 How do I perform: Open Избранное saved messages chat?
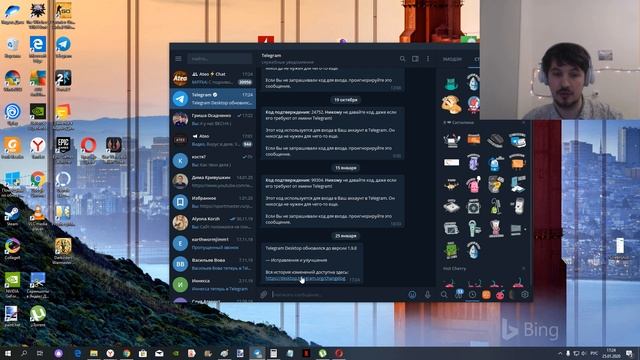213,202
